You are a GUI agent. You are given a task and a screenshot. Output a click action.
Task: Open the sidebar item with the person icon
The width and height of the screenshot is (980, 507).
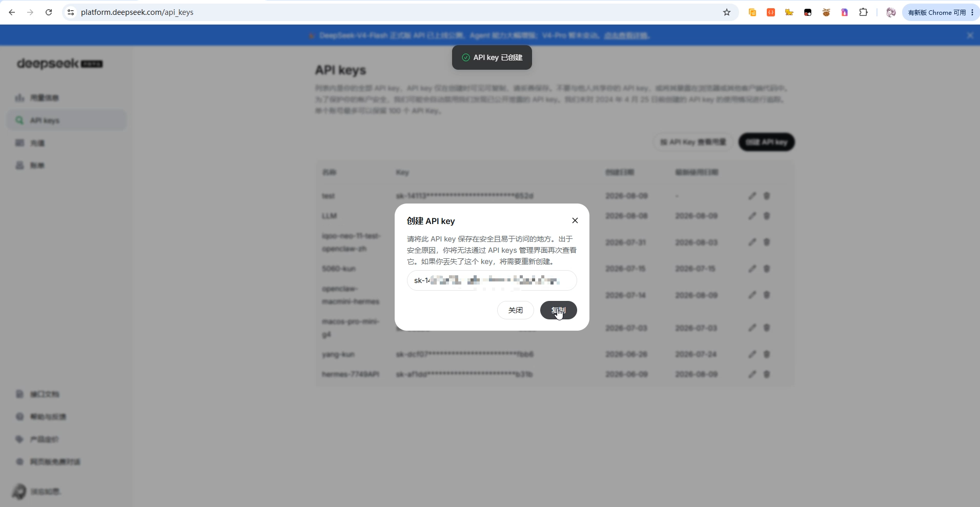click(67, 165)
